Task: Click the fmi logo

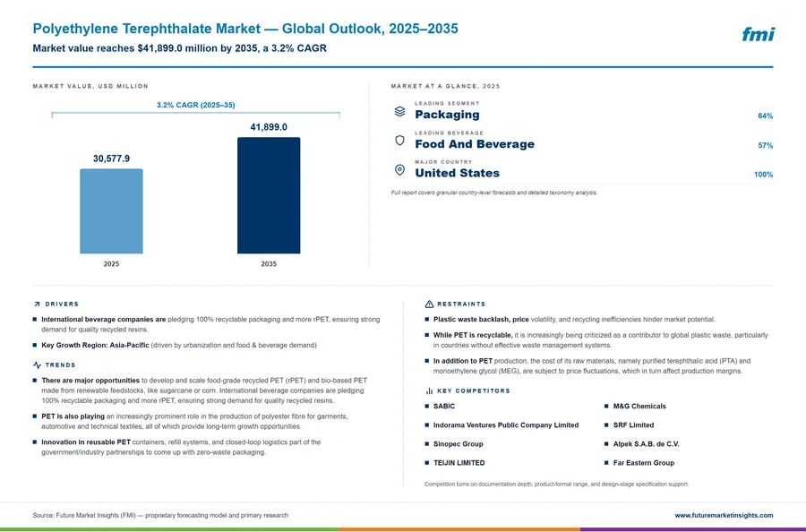Action: (x=758, y=34)
